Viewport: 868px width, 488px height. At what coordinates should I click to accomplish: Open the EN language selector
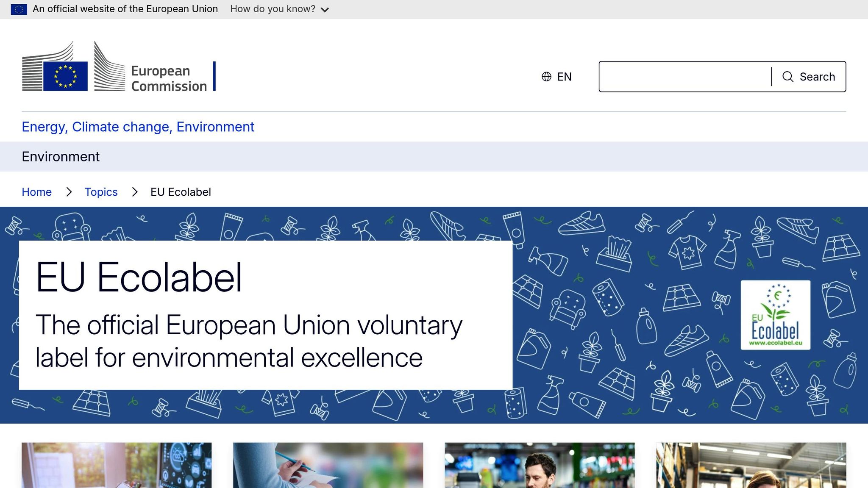(x=564, y=77)
